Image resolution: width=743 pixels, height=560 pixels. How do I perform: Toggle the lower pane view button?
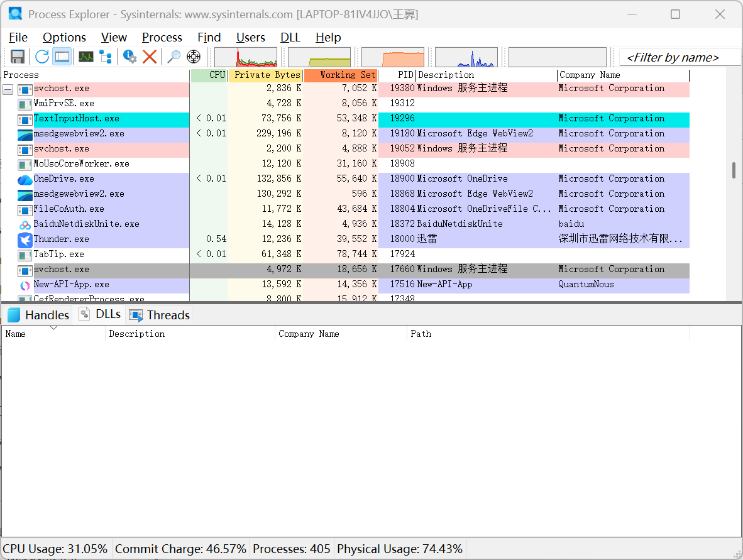pyautogui.click(x=62, y=57)
